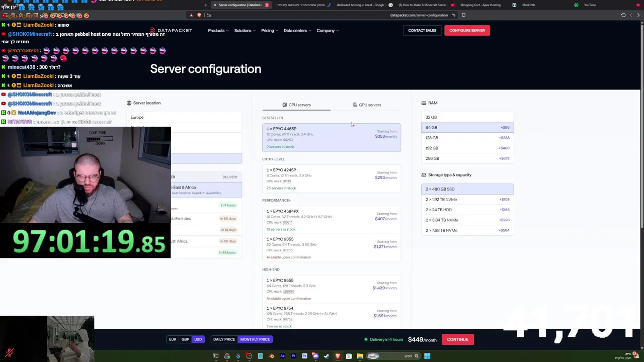Show monthly price
This screenshot has height=362, width=644.
pos(255,339)
